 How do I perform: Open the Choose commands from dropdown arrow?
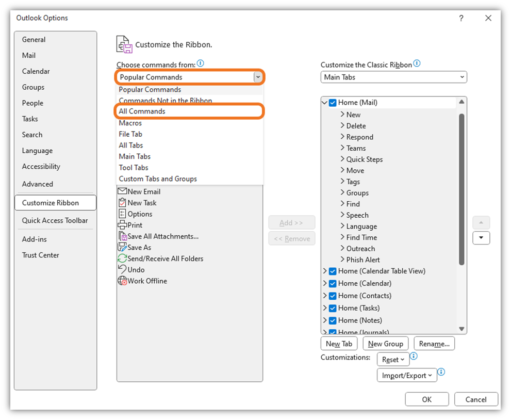(258, 77)
